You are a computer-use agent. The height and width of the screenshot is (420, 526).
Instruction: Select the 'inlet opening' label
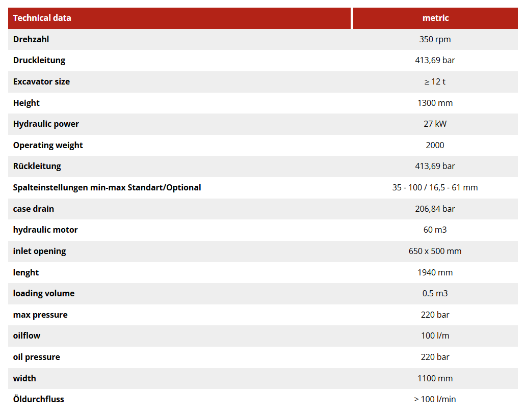[40, 251]
